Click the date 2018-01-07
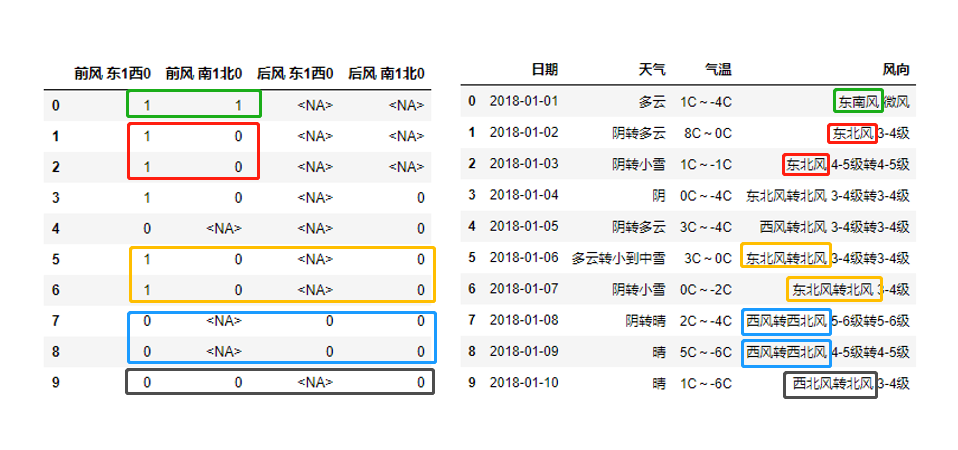958x450 pixels. pyautogui.click(x=524, y=289)
